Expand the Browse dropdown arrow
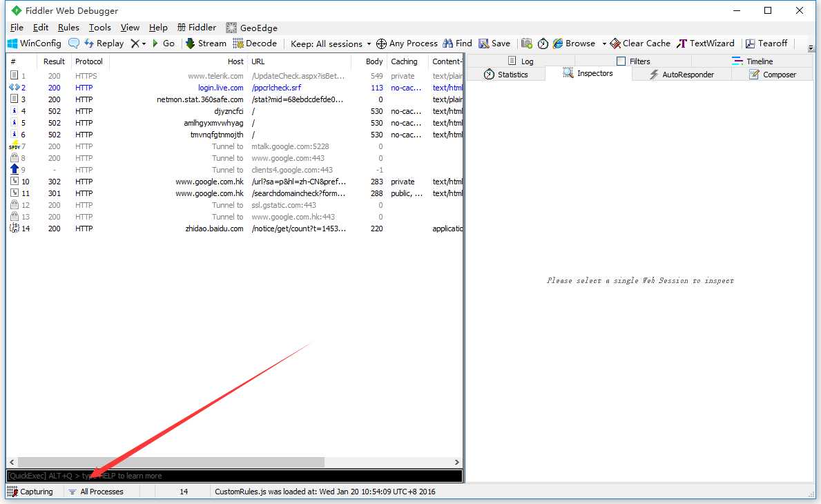 603,44
